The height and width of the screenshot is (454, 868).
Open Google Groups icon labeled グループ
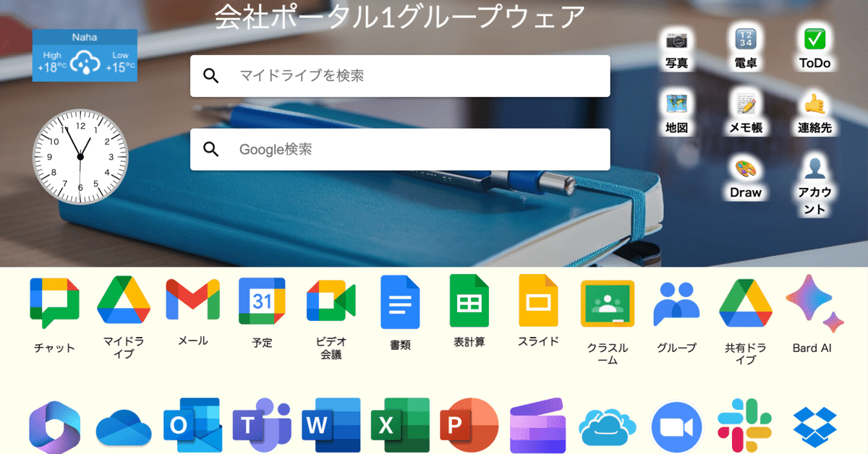pyautogui.click(x=676, y=304)
